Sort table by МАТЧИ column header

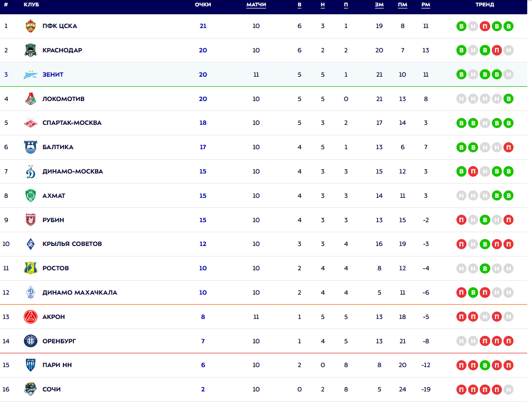(256, 5)
